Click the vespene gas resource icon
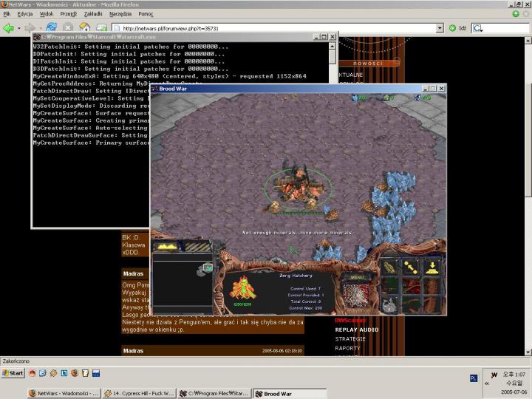This screenshot has height=399, width=532. 386,98
